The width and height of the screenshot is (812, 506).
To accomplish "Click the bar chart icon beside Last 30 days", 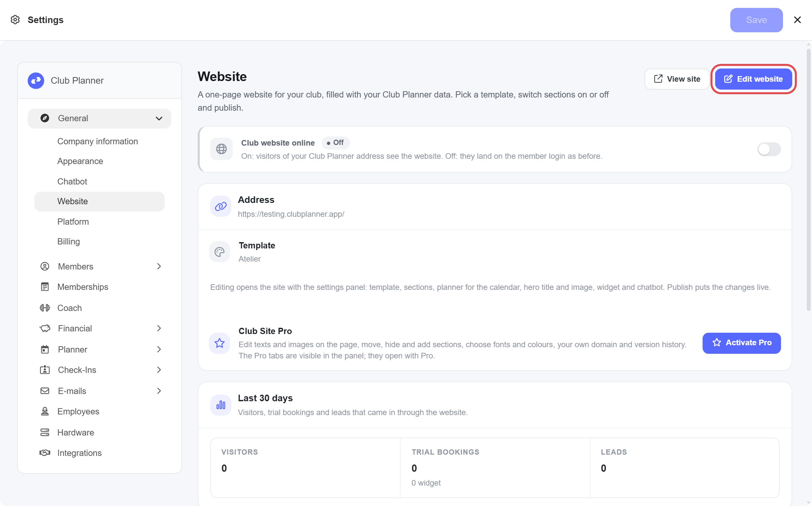I will [x=220, y=405].
